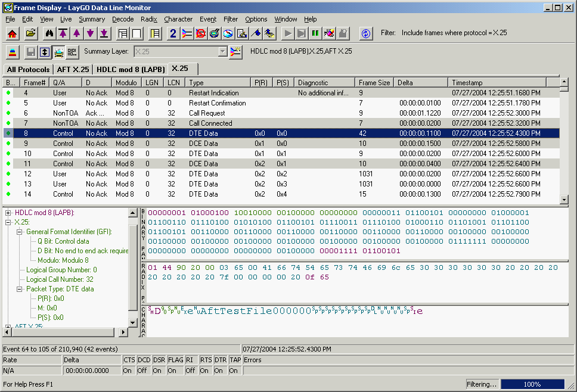Click the grayed floppy disk save icon
Image resolution: width=577 pixels, height=392 pixels.
(31, 52)
